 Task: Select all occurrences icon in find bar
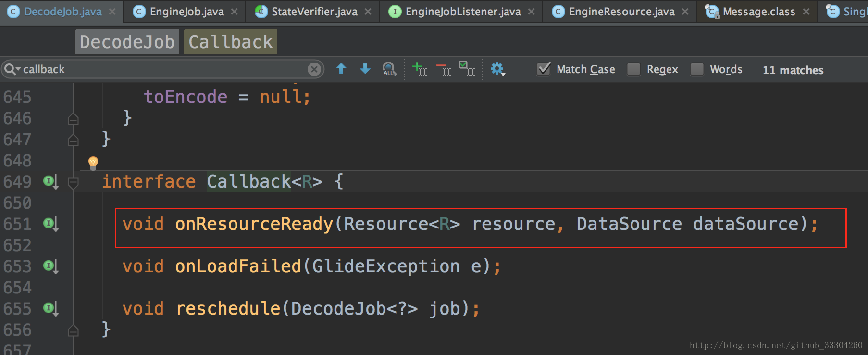(x=467, y=69)
